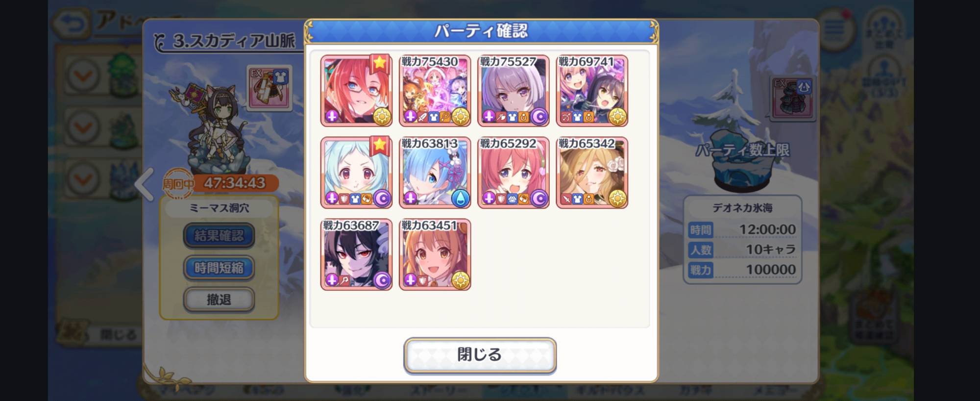Click the left arrow to previous area
This screenshot has height=401, width=980.
coord(145,184)
